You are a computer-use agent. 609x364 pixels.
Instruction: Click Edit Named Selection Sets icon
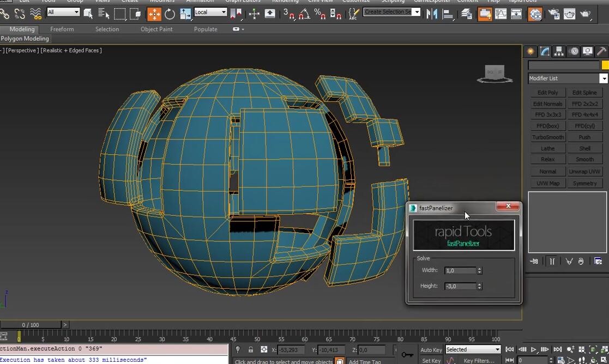(353, 14)
